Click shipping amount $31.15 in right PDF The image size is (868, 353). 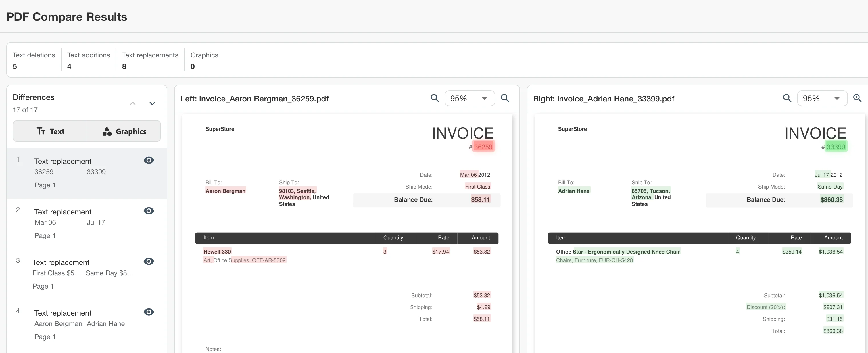pos(834,319)
